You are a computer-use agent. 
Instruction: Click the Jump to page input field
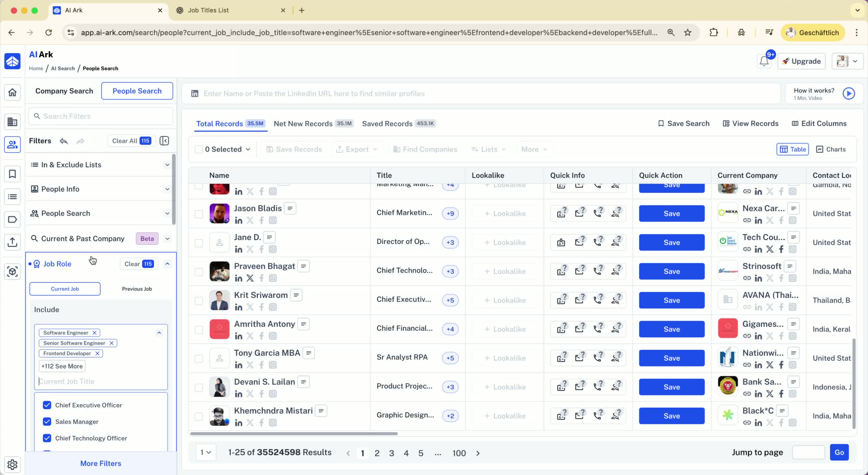point(808,453)
